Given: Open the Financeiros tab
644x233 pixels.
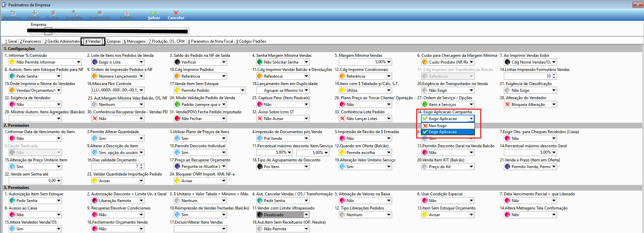Looking at the screenshot, I should [x=31, y=41].
